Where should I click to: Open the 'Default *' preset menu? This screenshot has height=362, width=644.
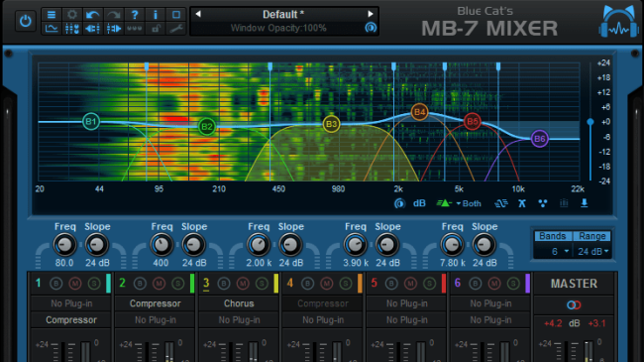[283, 15]
